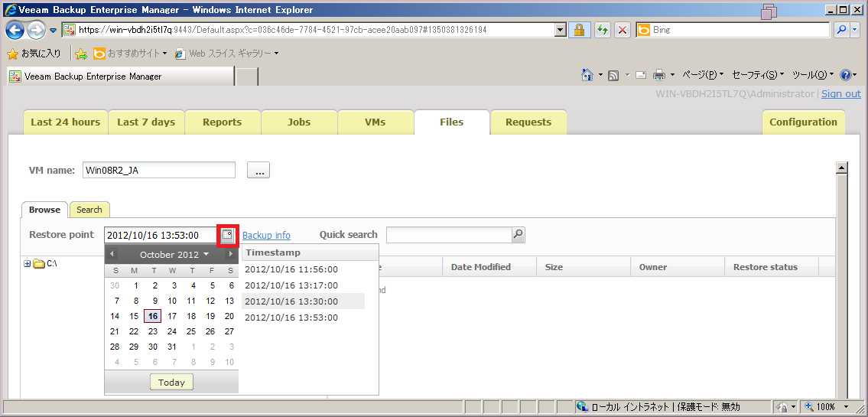Click the Date Modified column header

[x=489, y=267]
